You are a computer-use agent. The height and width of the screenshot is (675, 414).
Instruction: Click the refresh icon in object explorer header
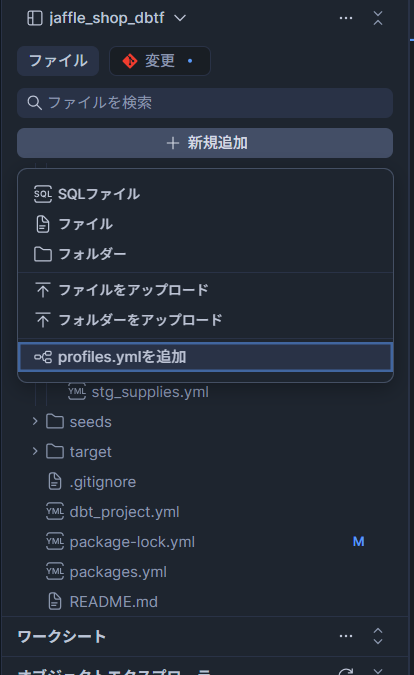pyautogui.click(x=346, y=672)
